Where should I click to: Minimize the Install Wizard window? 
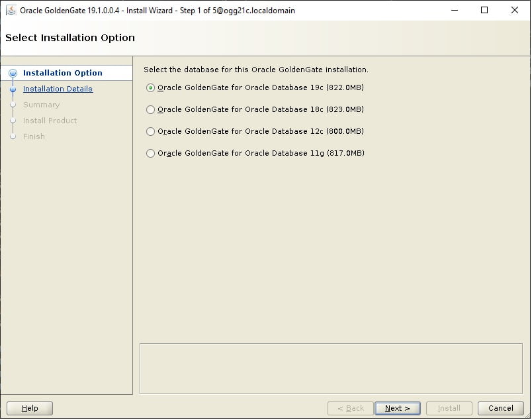pyautogui.click(x=455, y=10)
